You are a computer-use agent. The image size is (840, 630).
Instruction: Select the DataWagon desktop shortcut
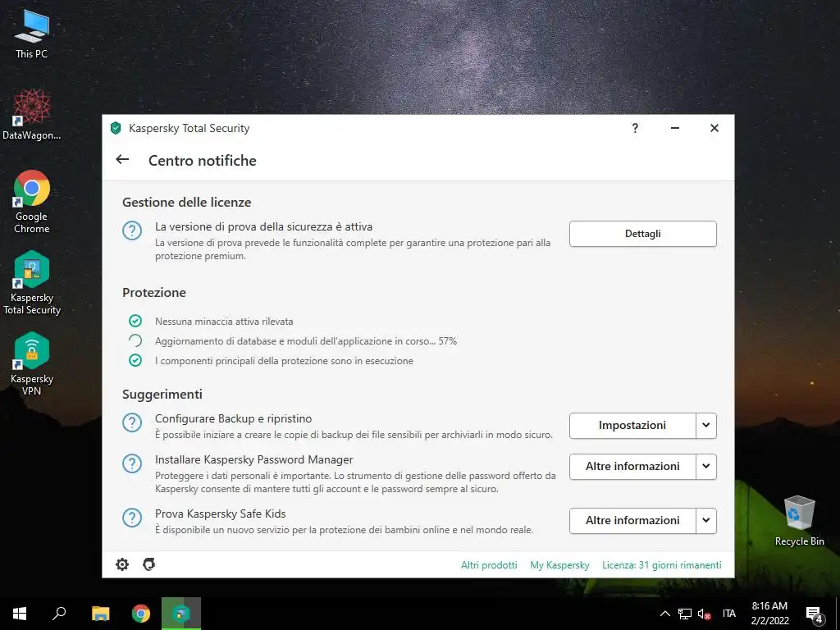click(32, 115)
